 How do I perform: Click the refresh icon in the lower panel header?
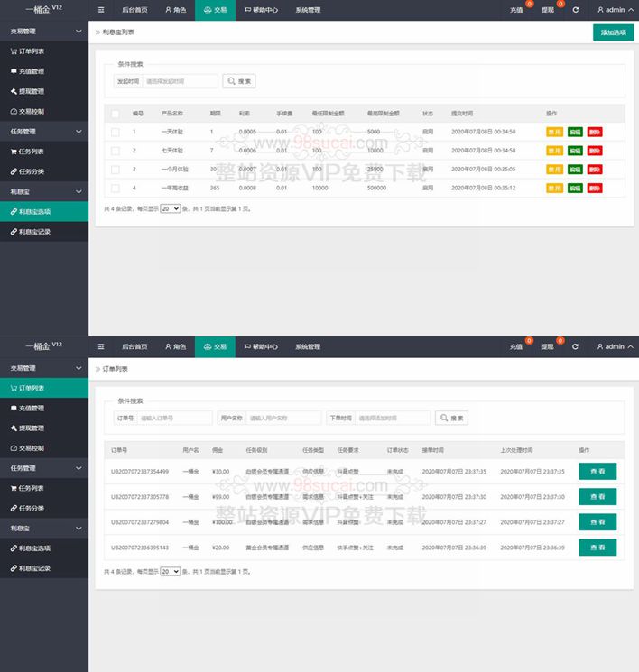tap(575, 346)
